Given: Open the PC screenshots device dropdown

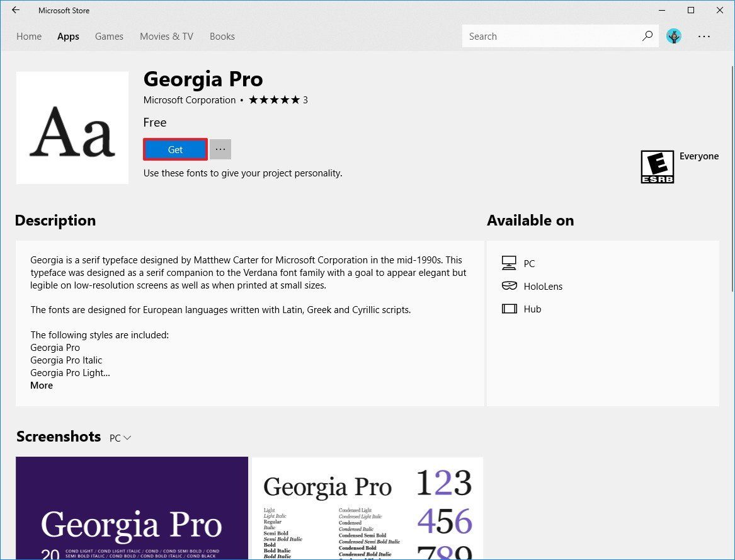Looking at the screenshot, I should (120, 437).
